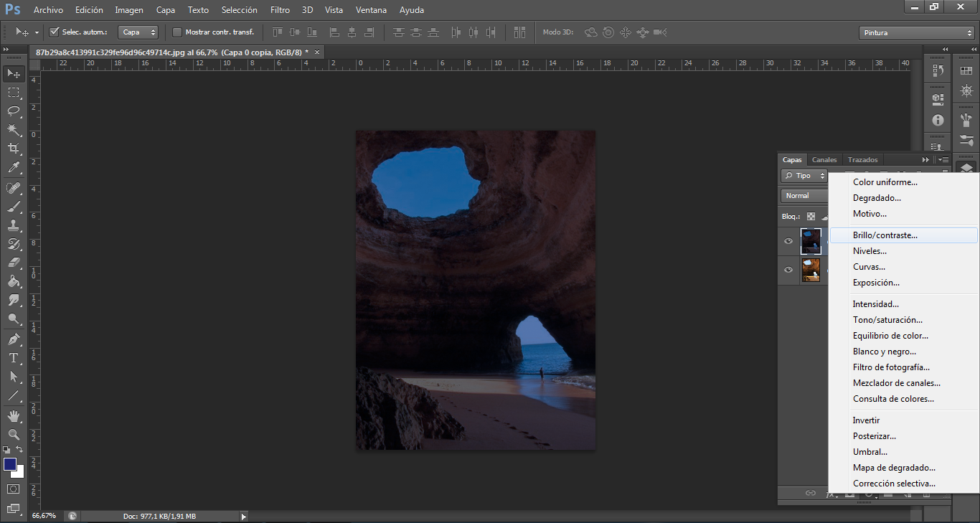The image size is (980, 523).
Task: Open the Navigator panel wheel icon
Action: coord(966,90)
